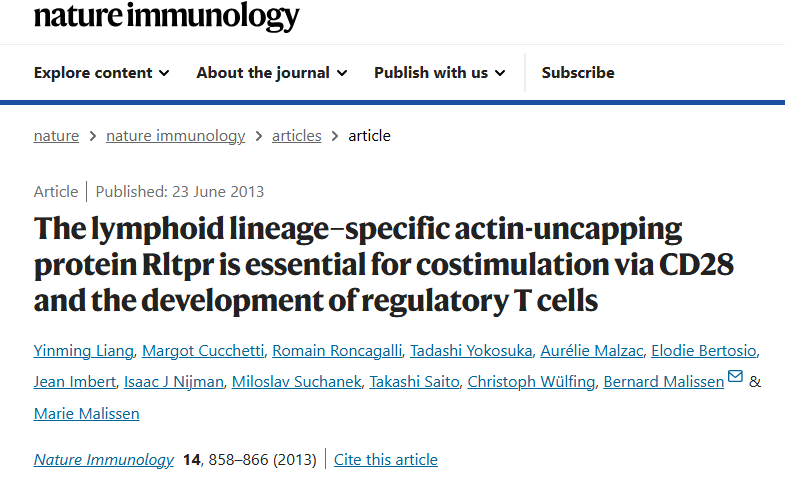Click author Elodie Bertosio
The width and height of the screenshot is (785, 482).
(703, 350)
